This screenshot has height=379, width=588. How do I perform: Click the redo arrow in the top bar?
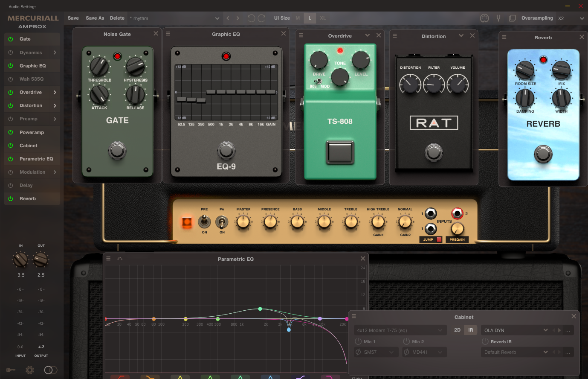coord(261,18)
